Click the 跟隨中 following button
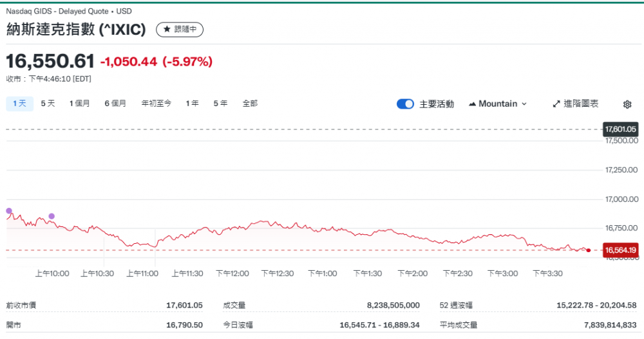This screenshot has width=644, height=339. tap(180, 30)
